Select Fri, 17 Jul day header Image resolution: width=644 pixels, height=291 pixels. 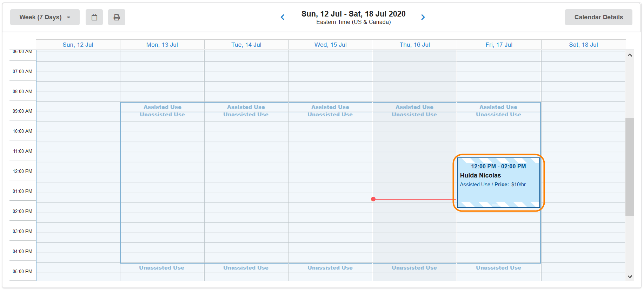pyautogui.click(x=499, y=45)
